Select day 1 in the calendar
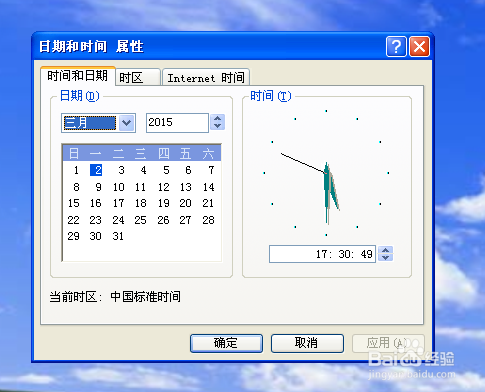Screen dimensions: 485x392 pos(76,170)
